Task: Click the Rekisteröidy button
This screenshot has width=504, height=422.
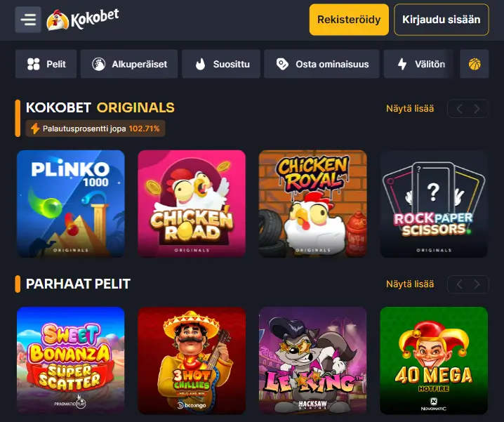Action: pyautogui.click(x=349, y=20)
